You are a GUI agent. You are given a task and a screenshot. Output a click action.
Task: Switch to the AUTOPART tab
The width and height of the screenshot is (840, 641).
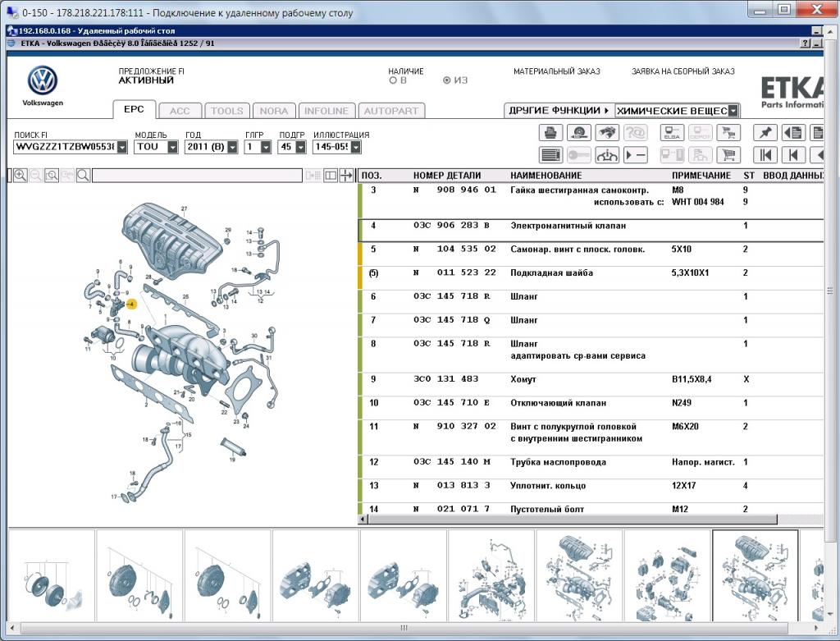(x=391, y=111)
